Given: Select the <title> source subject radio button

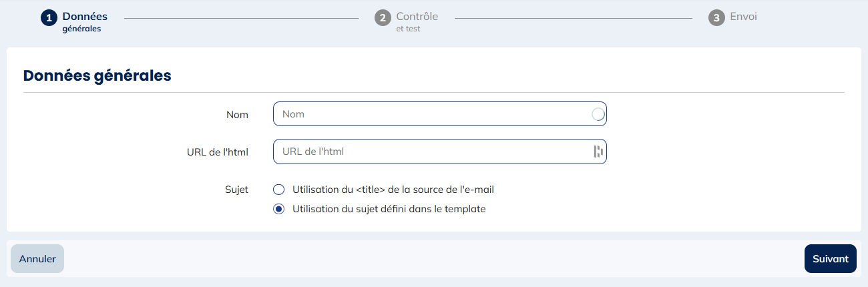Looking at the screenshot, I should [279, 190].
